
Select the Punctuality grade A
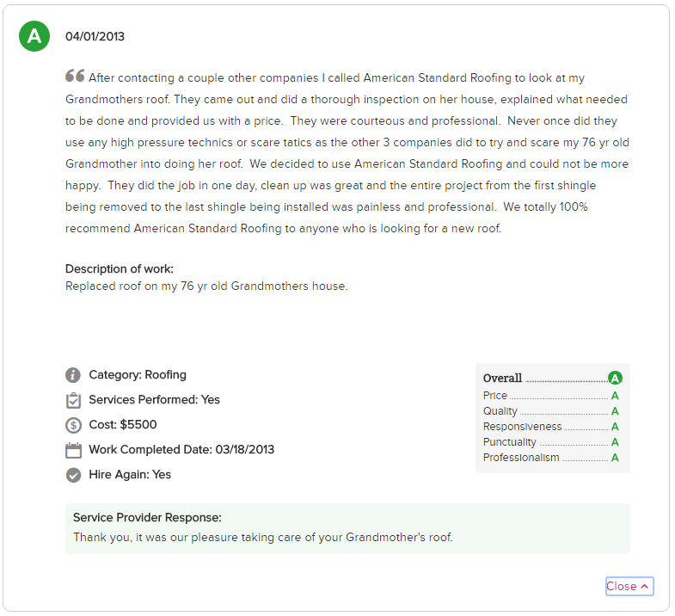[x=615, y=442]
